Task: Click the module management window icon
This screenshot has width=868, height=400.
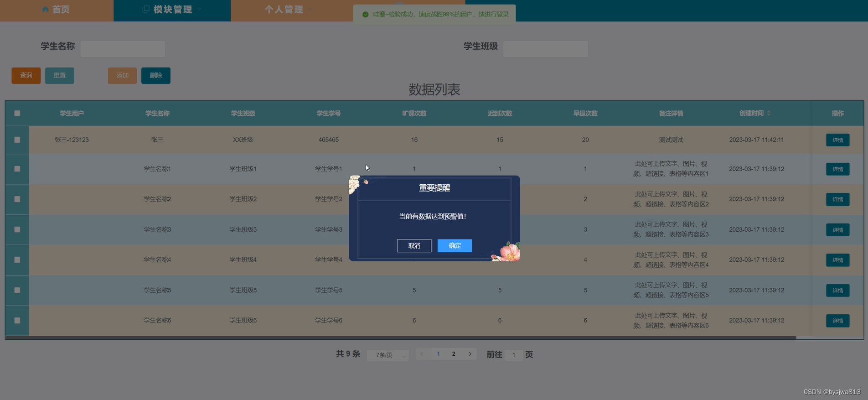Action: tap(146, 10)
